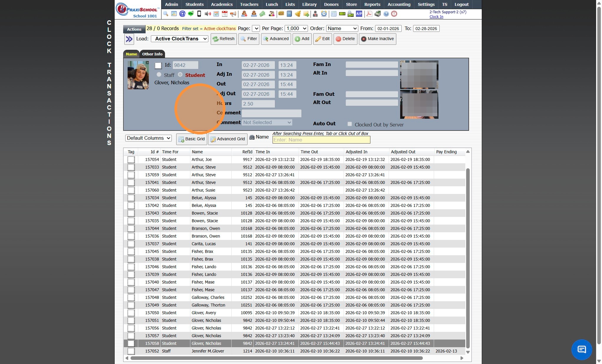
Task: Tag the Arthur, Joe row checkbox
Action: [x=131, y=160]
